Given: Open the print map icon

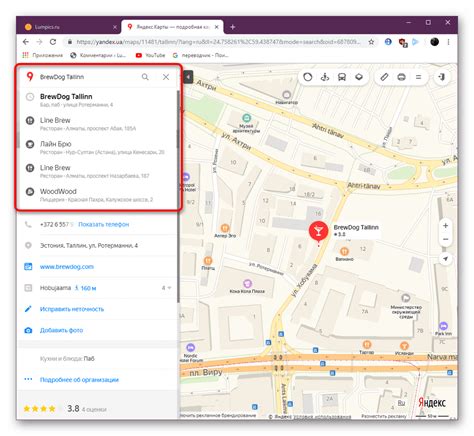Looking at the screenshot, I should (401, 77).
